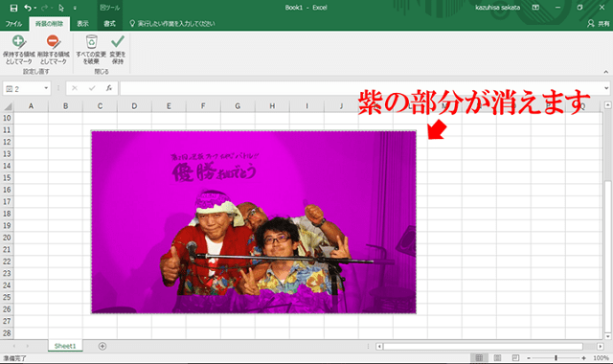Switch to the 書式 tab
This screenshot has height=364, width=613.
click(109, 24)
